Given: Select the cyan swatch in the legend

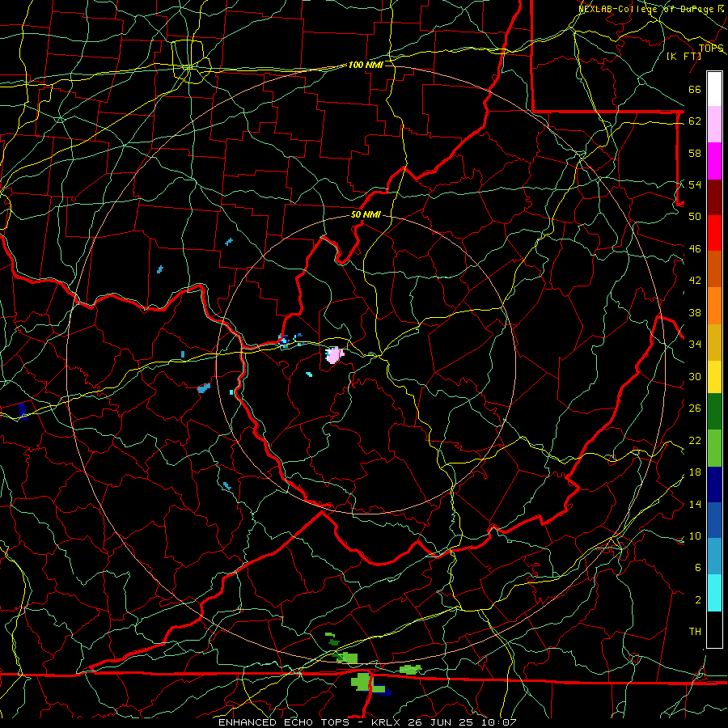Looking at the screenshot, I should 714,593.
